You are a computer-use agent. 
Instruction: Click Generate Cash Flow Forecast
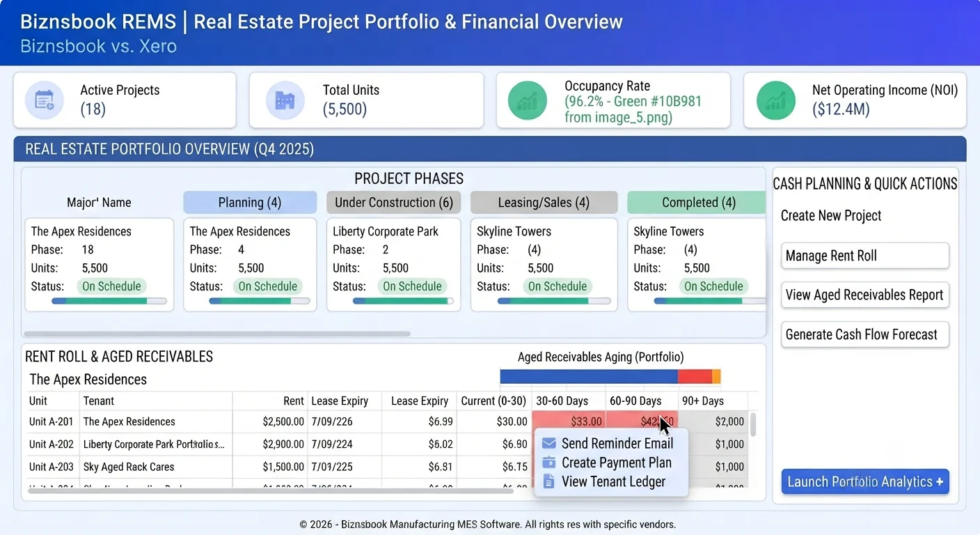pyautogui.click(x=865, y=334)
